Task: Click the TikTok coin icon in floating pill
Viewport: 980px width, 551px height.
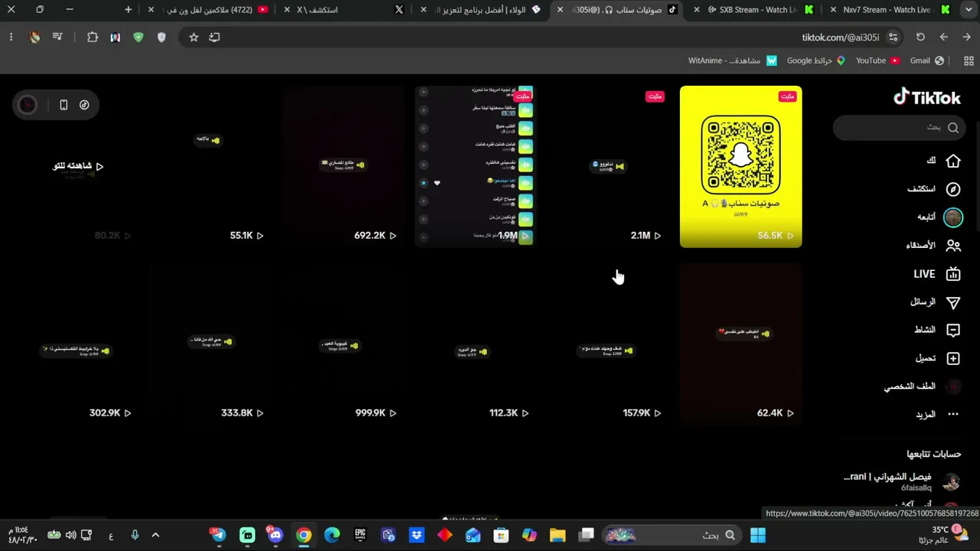Action: [84, 105]
